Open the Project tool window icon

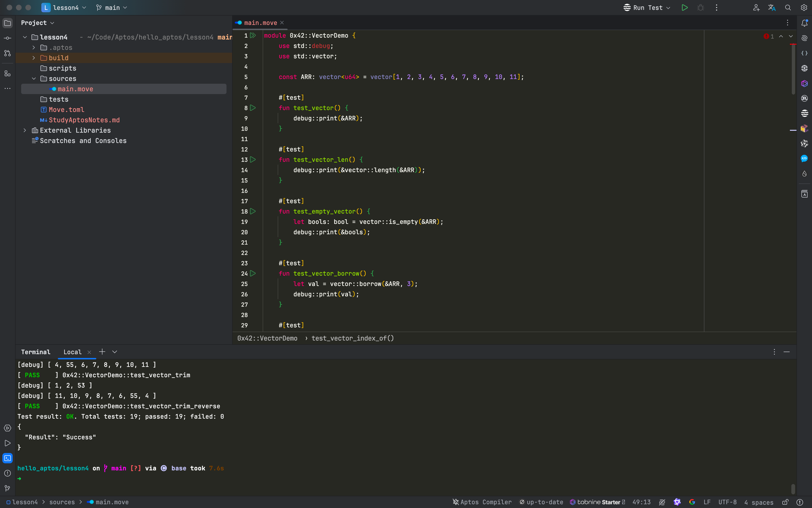(7, 23)
